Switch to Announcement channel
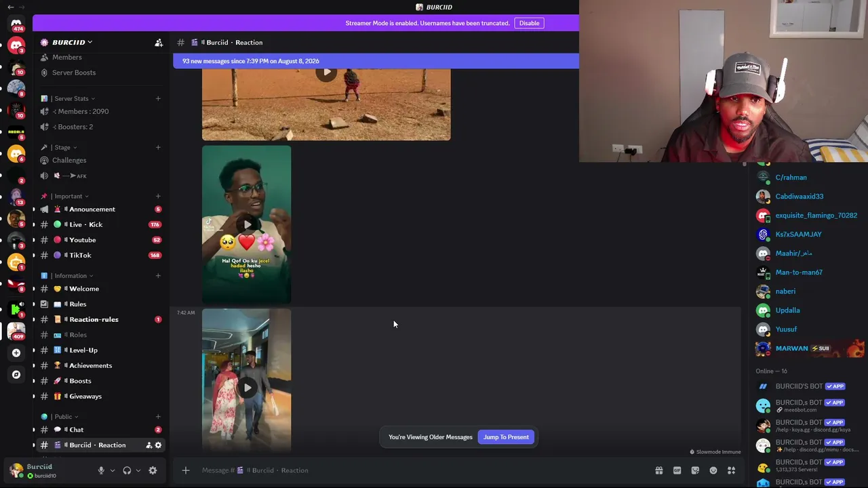 [x=100, y=209]
